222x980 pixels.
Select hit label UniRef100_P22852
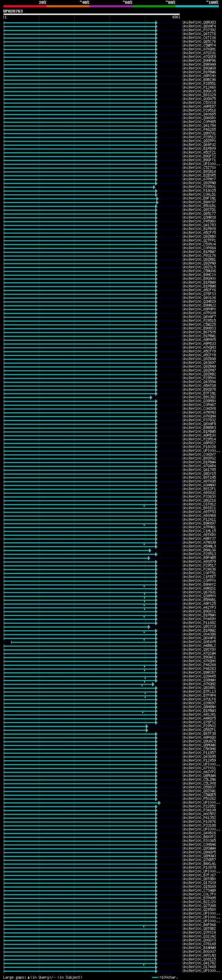[x=199, y=806]
